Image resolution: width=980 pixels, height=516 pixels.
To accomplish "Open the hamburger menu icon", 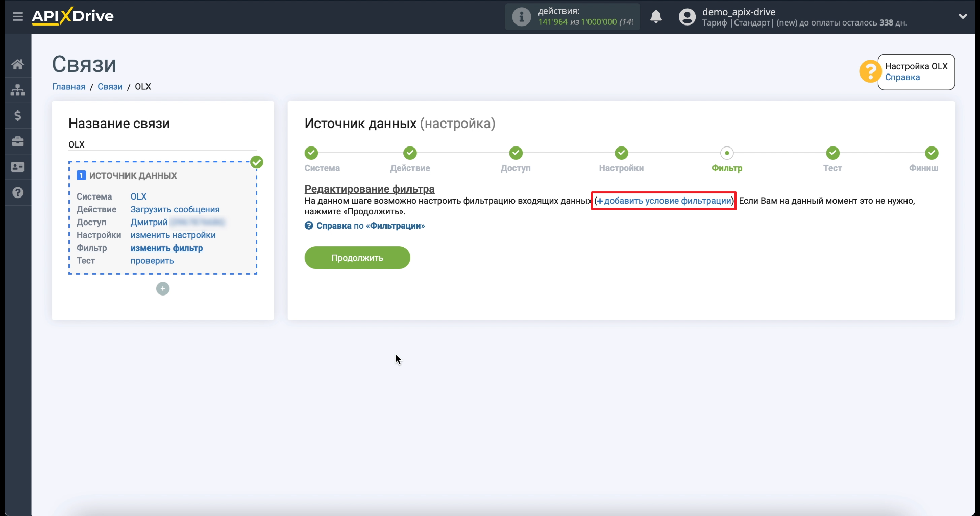I will click(x=18, y=16).
